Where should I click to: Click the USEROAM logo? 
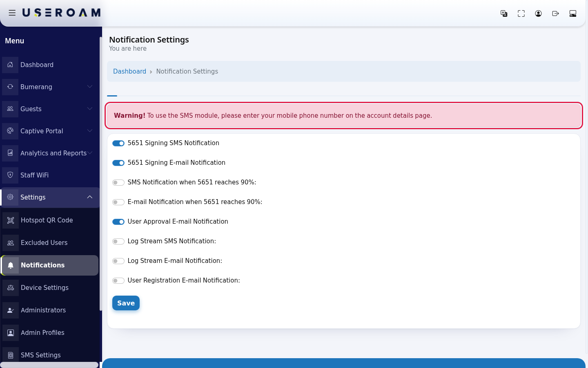click(x=61, y=13)
